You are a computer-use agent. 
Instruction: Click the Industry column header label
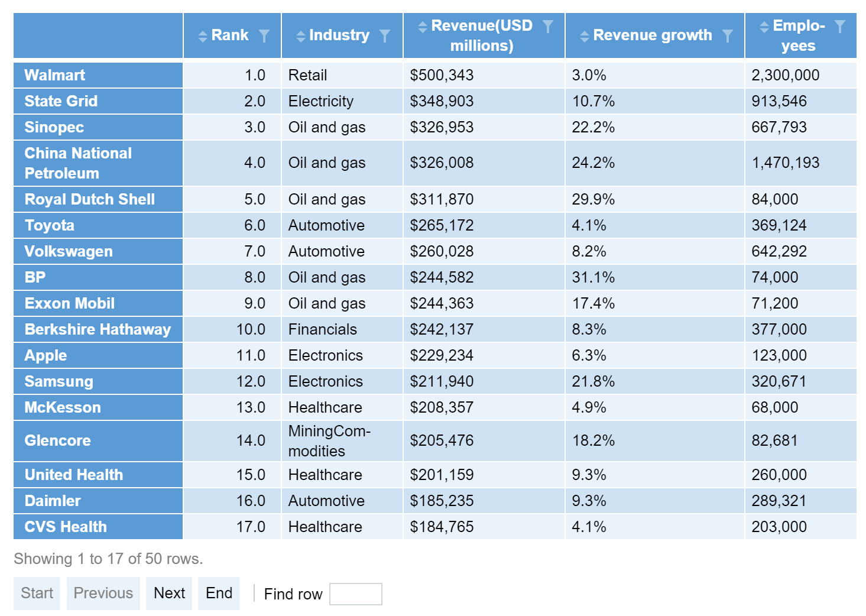[339, 35]
